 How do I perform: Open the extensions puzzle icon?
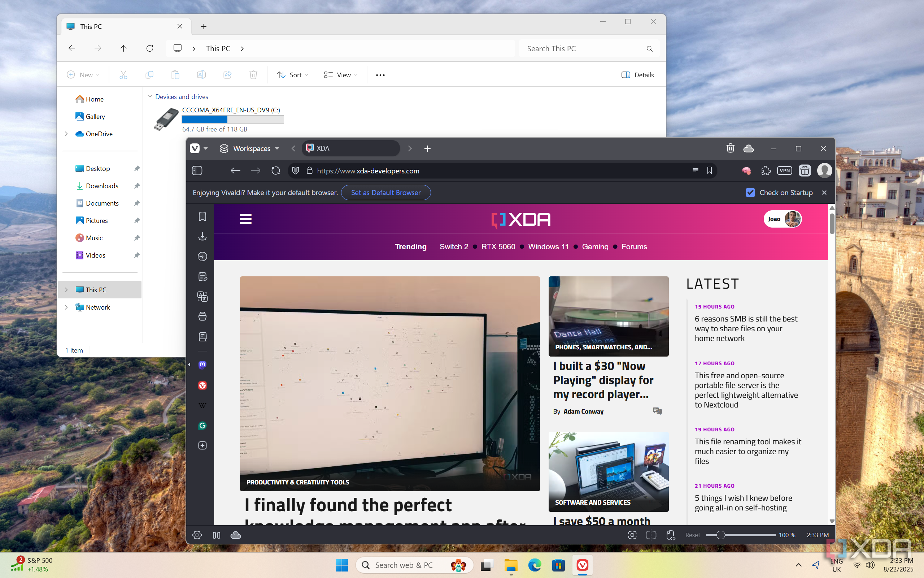(x=766, y=171)
